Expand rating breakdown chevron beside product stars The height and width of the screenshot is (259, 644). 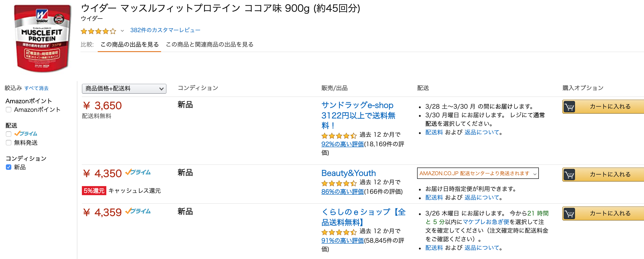122,31
